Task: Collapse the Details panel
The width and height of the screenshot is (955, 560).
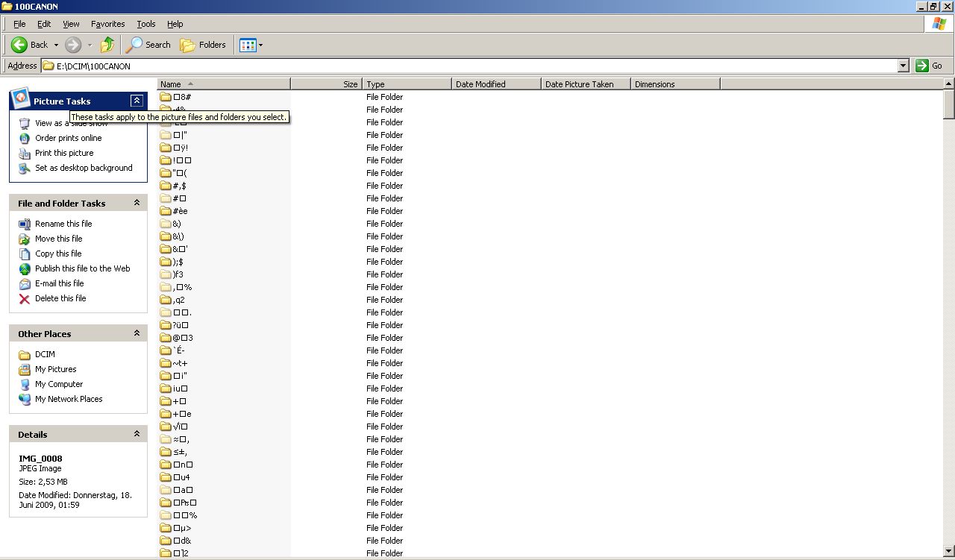Action: (137, 434)
